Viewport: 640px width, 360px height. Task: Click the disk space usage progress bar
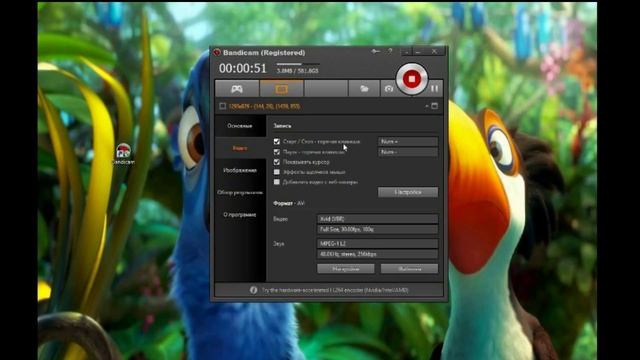point(298,64)
